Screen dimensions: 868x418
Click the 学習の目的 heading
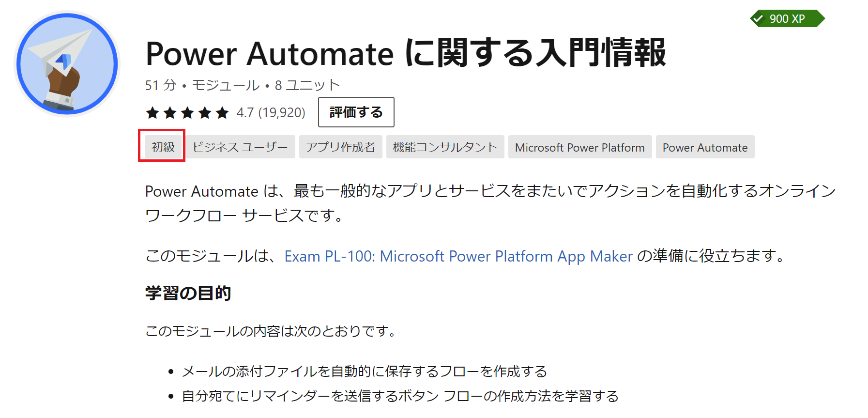coord(188,293)
